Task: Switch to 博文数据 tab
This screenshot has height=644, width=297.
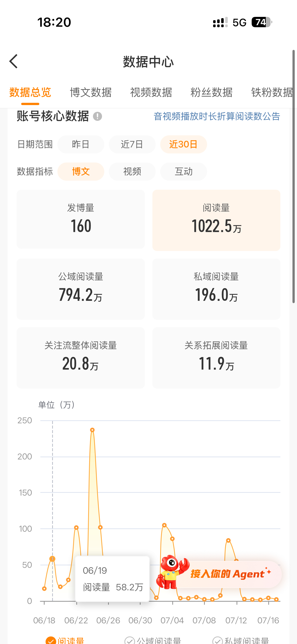Action: point(91,92)
